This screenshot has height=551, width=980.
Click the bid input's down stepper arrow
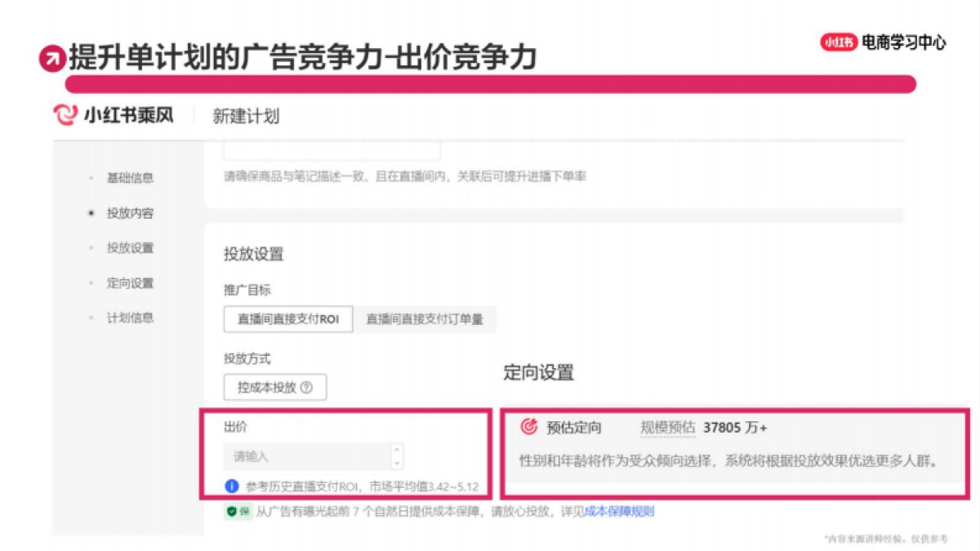point(398,463)
